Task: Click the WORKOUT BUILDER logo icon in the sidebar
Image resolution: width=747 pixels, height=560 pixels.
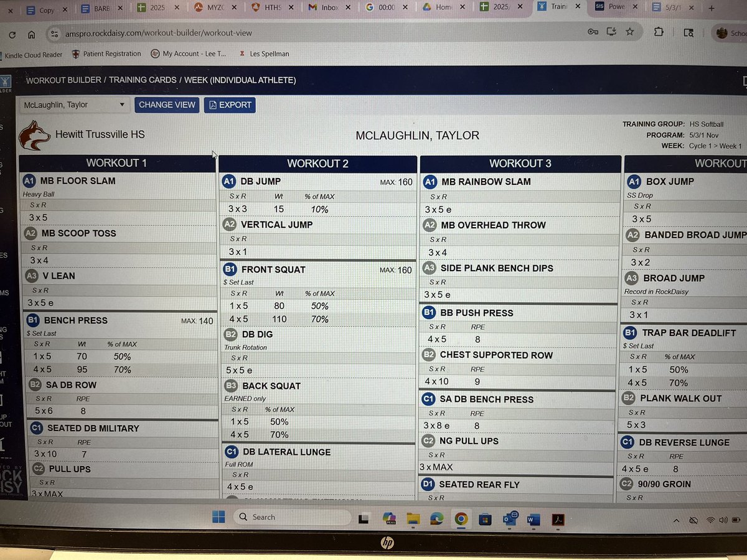Action: 6,82
